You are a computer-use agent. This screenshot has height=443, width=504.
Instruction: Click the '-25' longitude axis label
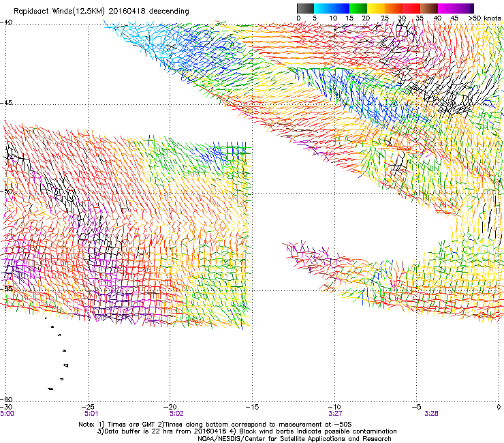88,407
